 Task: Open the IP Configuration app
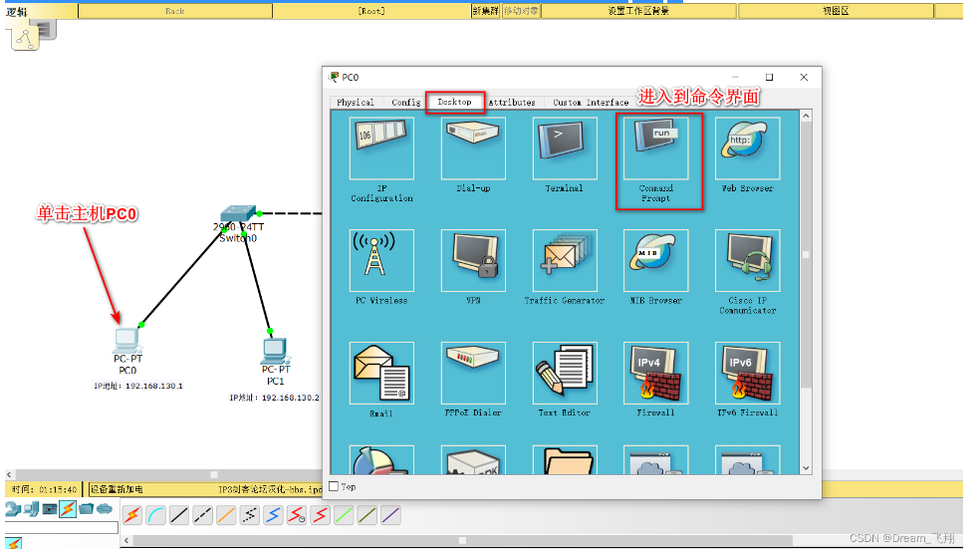(x=381, y=148)
